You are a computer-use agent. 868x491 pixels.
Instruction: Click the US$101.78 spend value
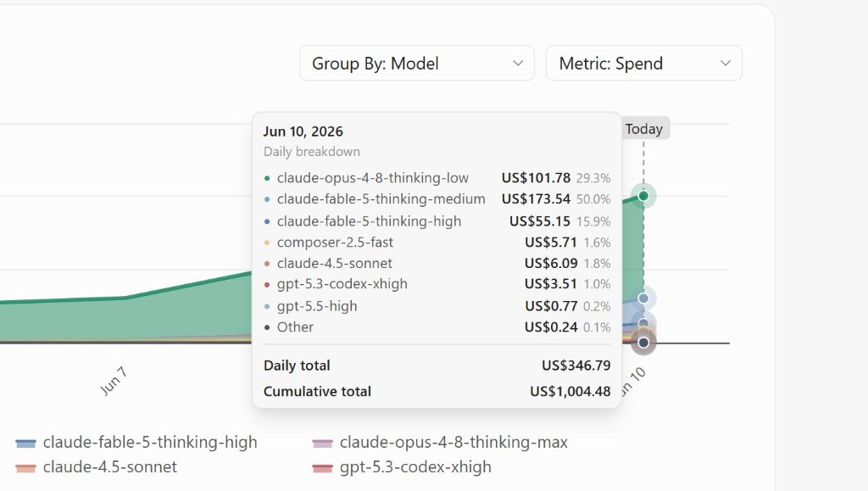pyautogui.click(x=536, y=178)
